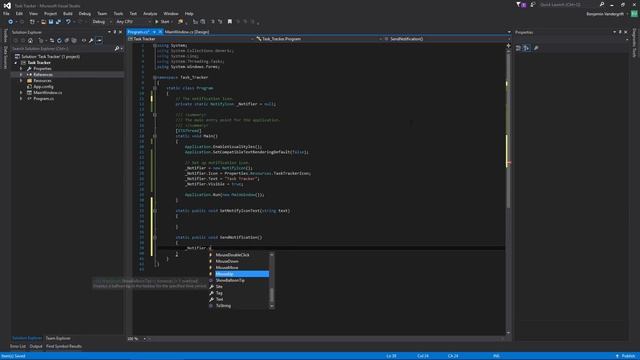The width and height of the screenshot is (640, 360).
Task: Click the Quick Launch search field
Action: pyautogui.click(x=568, y=4)
